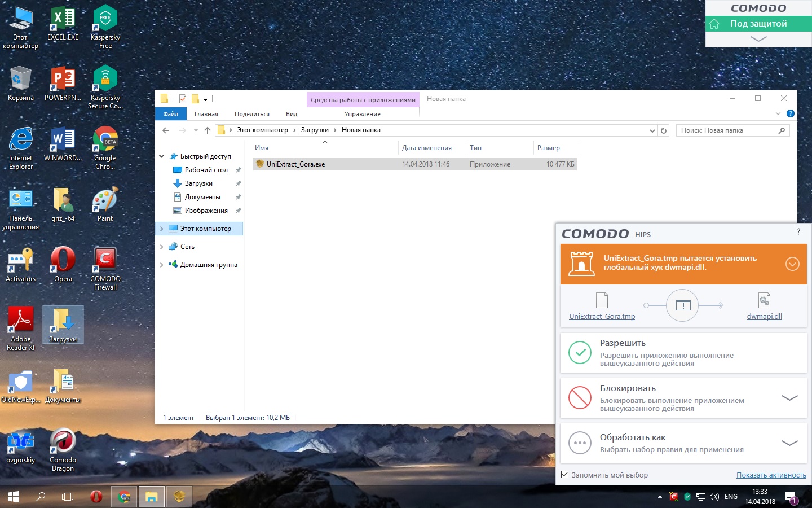This screenshot has height=508, width=812.
Task: Open the WINWORD desktop shortcut
Action: coord(63,144)
